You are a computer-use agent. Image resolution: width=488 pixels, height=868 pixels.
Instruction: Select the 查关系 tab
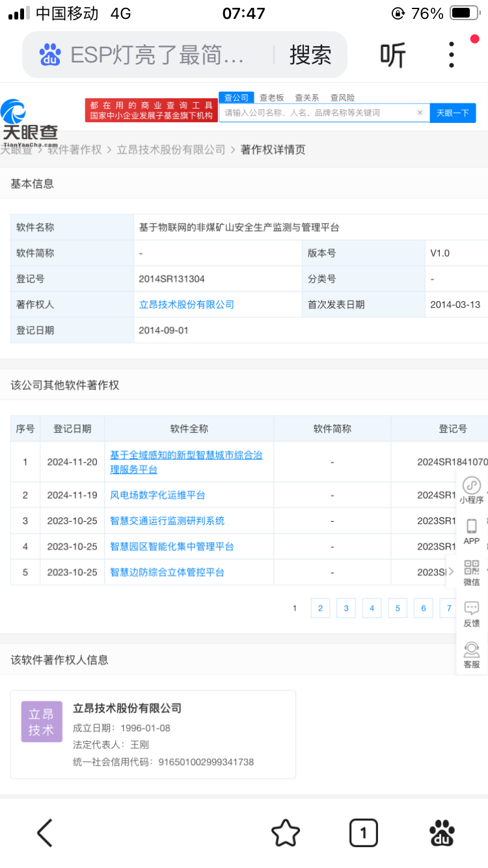[307, 98]
